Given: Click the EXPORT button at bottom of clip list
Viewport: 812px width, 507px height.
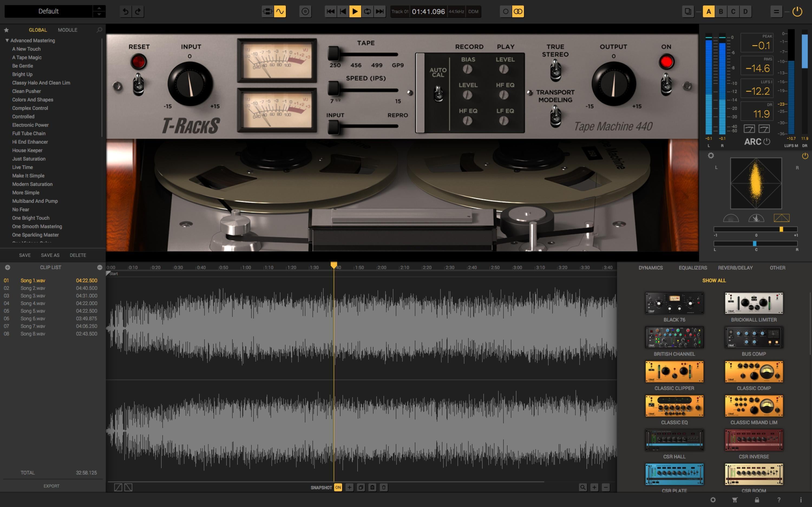Looking at the screenshot, I should click(x=52, y=486).
